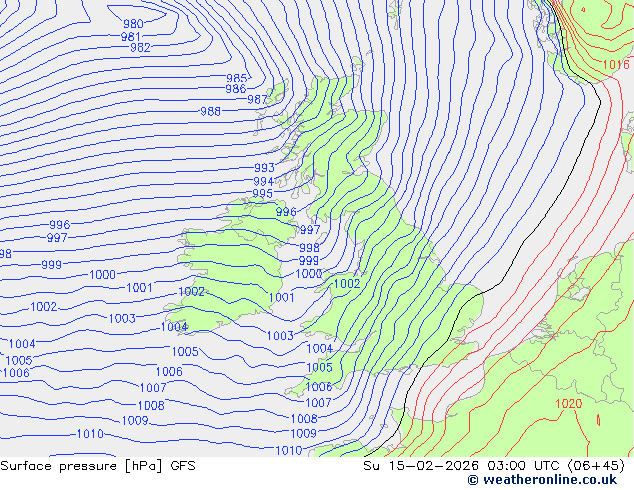Image resolution: width=634 pixels, height=490 pixels.
Task: Click the 988 pressure label
Action: point(211,111)
